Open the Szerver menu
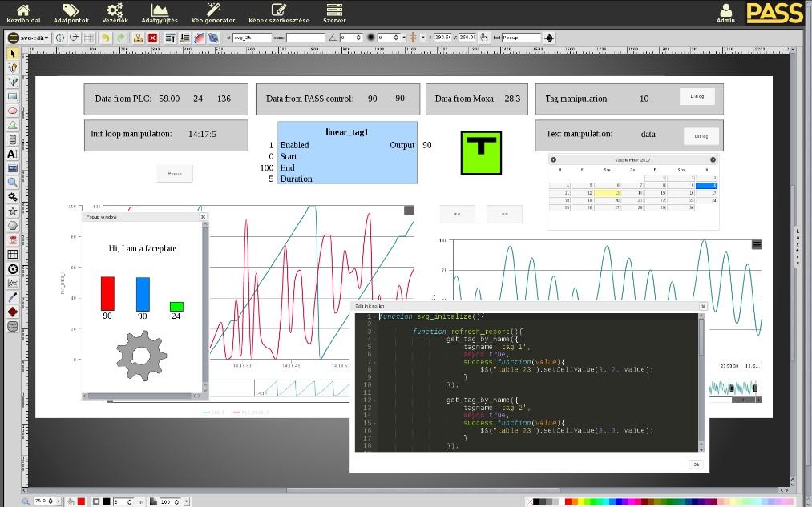 (x=334, y=14)
